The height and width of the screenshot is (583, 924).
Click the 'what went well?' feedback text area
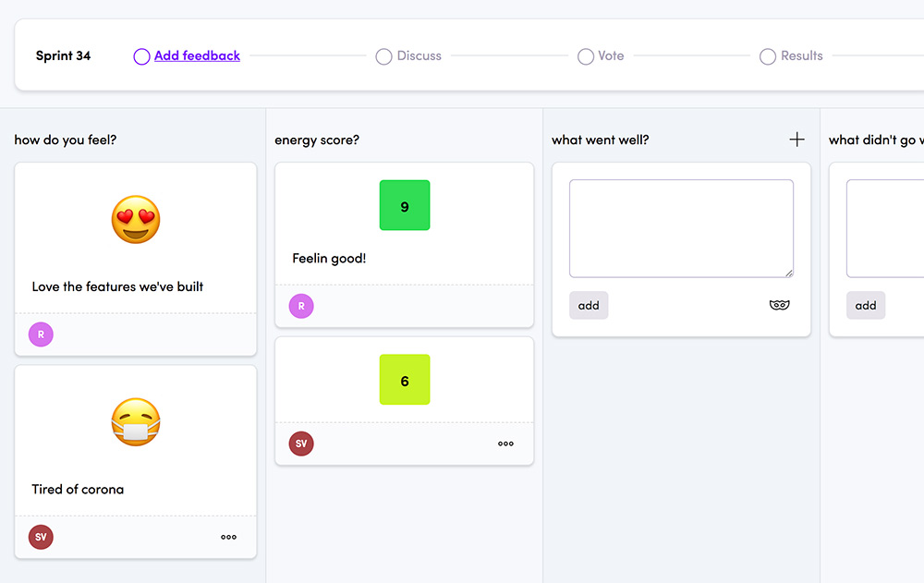tap(681, 228)
